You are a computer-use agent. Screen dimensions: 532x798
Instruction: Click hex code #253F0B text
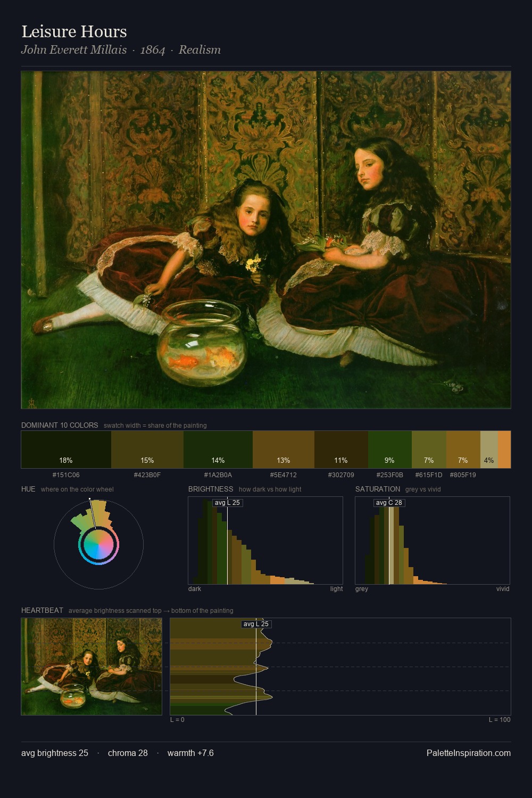click(390, 475)
